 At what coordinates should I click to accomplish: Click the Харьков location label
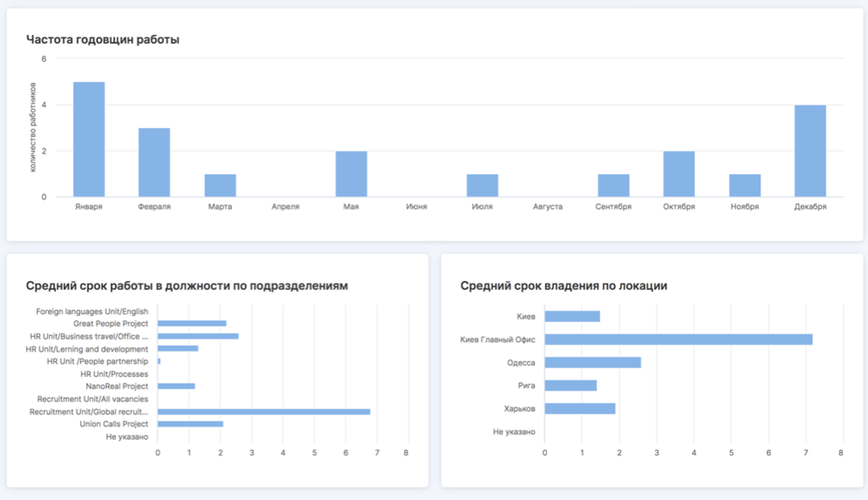click(x=519, y=409)
